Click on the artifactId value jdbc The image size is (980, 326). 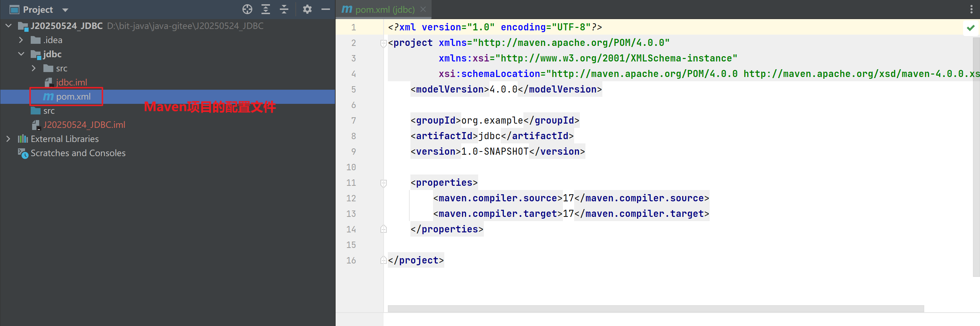[489, 136]
